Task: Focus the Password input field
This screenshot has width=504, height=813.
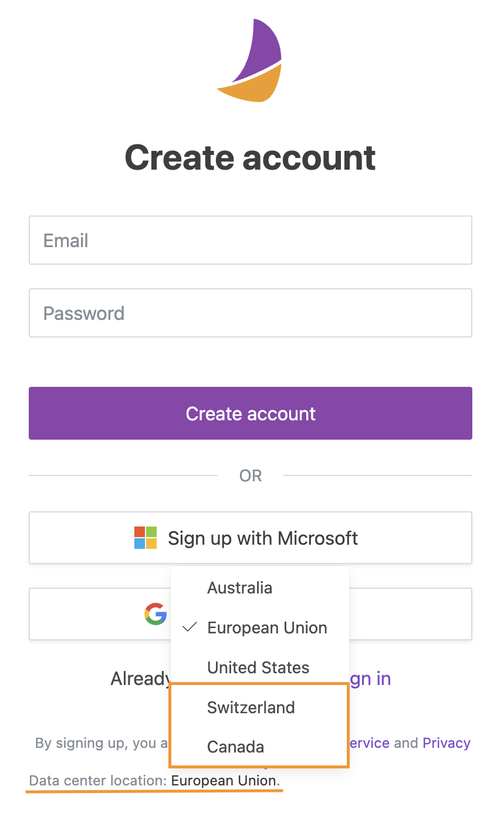Action: [x=251, y=313]
